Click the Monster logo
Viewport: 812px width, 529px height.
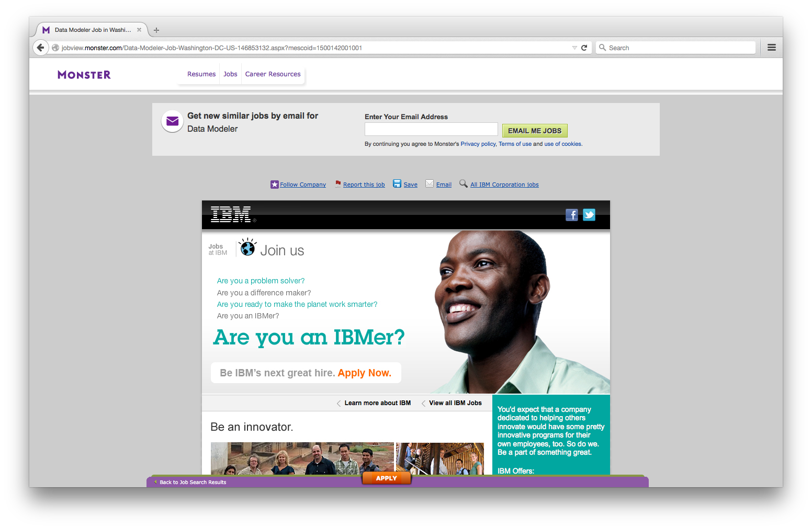tap(84, 75)
